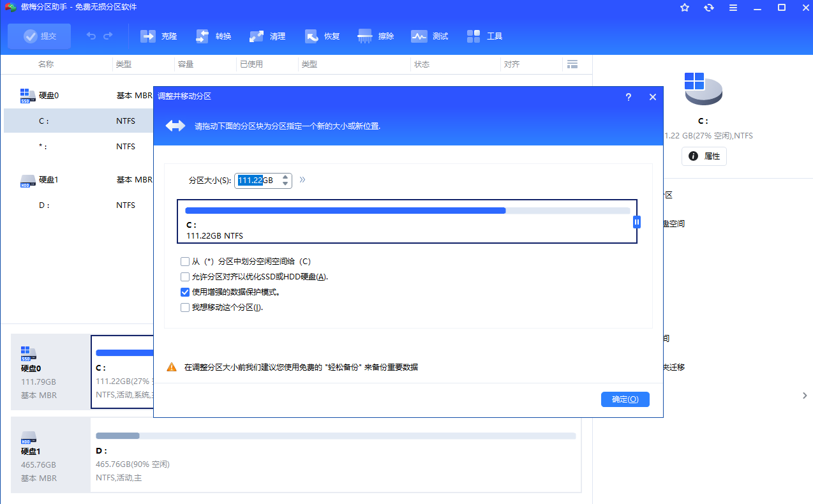Click the star favorite icon in title bar

coord(684,8)
